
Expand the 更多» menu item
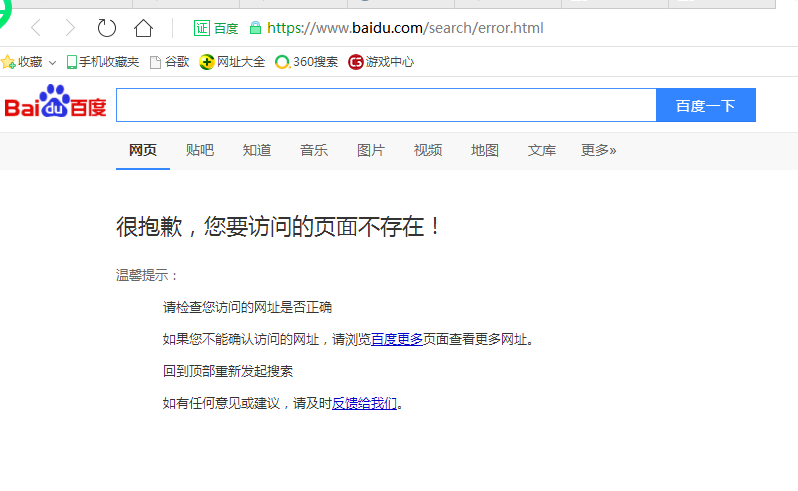click(x=599, y=150)
